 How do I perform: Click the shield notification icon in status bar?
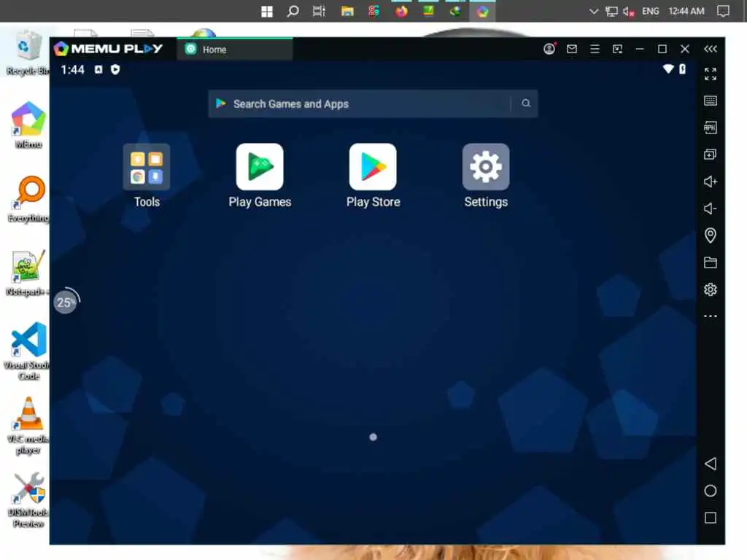(x=115, y=69)
